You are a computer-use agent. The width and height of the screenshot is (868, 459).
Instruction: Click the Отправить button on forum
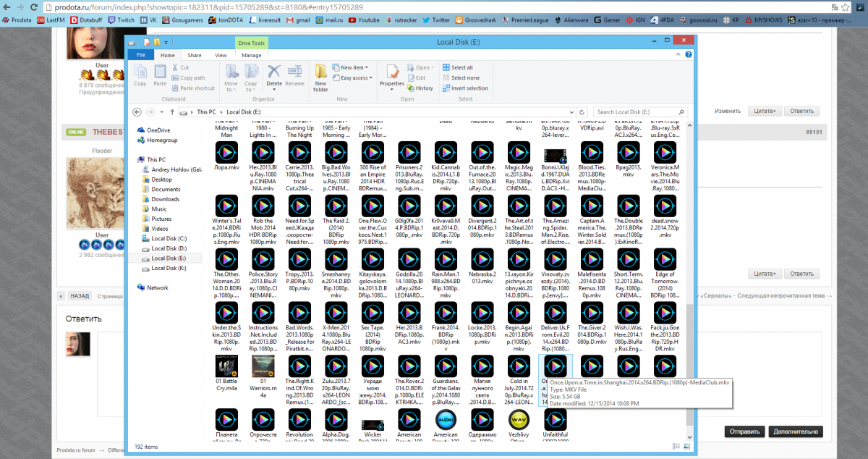[x=744, y=431]
